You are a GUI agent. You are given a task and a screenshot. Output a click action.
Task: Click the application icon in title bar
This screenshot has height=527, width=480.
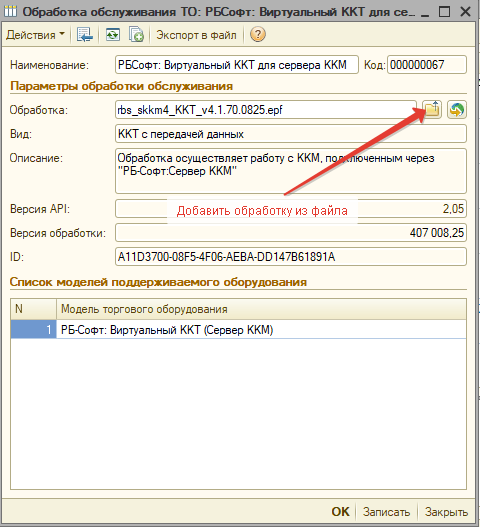point(10,12)
